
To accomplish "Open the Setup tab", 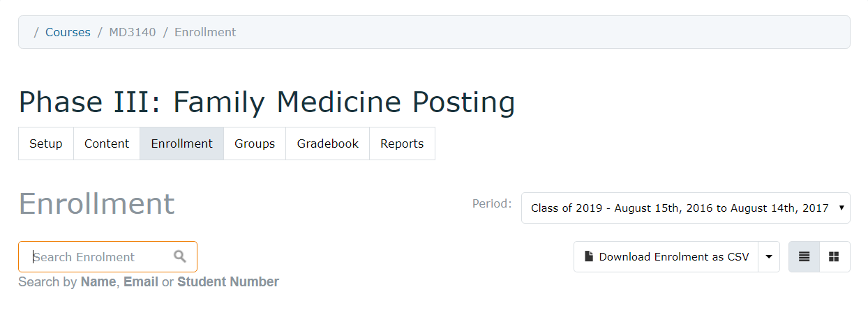I will (46, 144).
